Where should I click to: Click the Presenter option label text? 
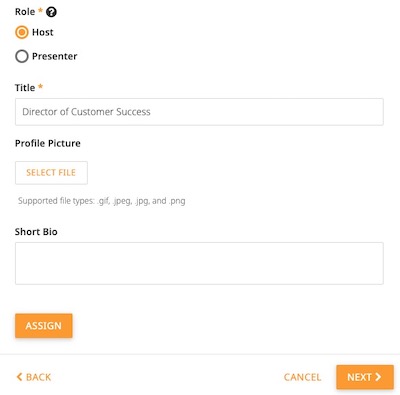pyautogui.click(x=55, y=56)
